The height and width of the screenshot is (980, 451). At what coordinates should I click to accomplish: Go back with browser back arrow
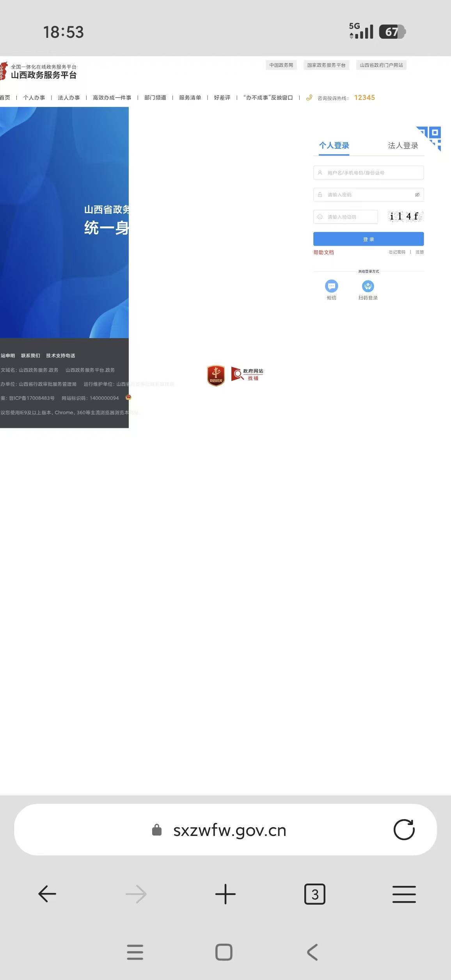click(x=47, y=894)
